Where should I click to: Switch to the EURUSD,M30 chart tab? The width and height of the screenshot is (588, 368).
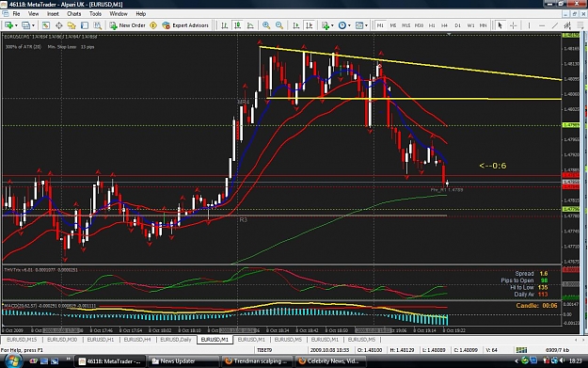[x=62, y=340]
